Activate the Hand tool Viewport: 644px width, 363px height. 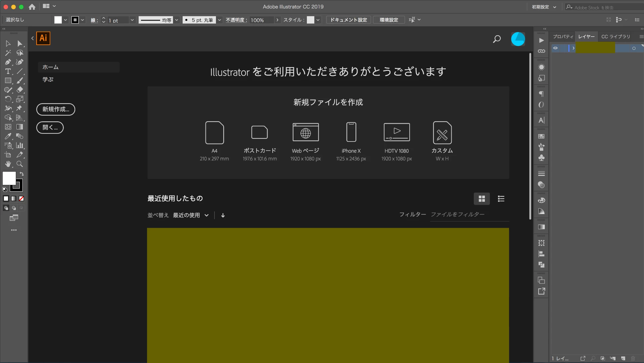pyautogui.click(x=8, y=164)
